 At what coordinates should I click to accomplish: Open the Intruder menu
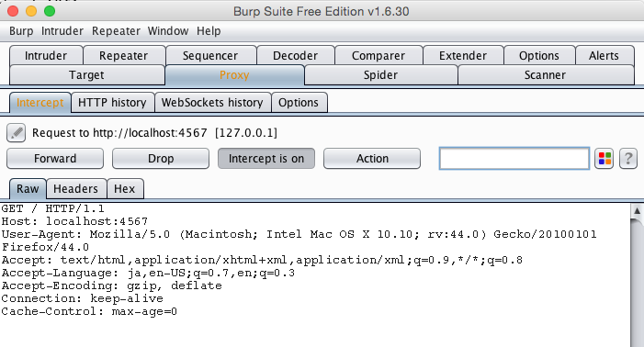click(x=62, y=31)
